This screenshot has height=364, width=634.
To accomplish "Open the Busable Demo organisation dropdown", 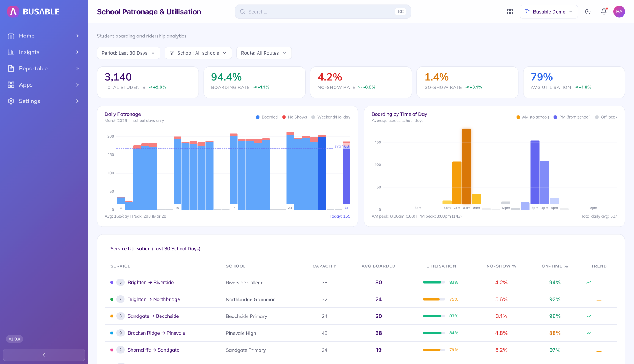I will (x=549, y=12).
